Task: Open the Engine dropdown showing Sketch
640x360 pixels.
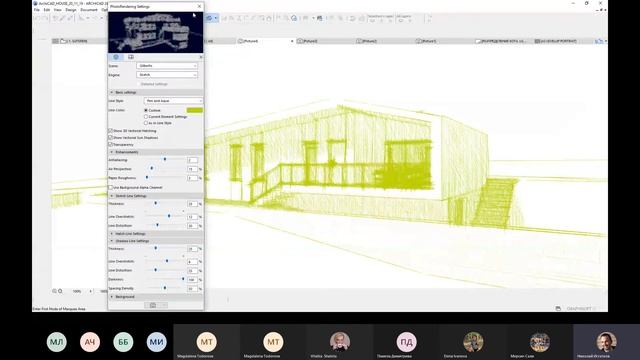Action: pos(167,75)
